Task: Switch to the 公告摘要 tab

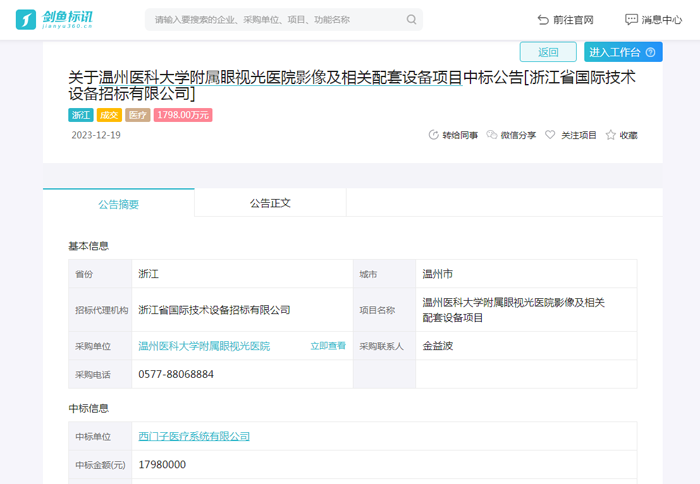Action: pos(119,203)
